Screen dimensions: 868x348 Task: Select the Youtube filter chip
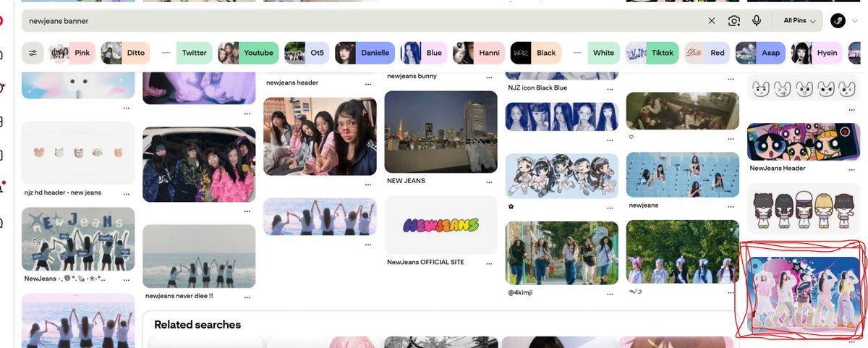tap(248, 53)
